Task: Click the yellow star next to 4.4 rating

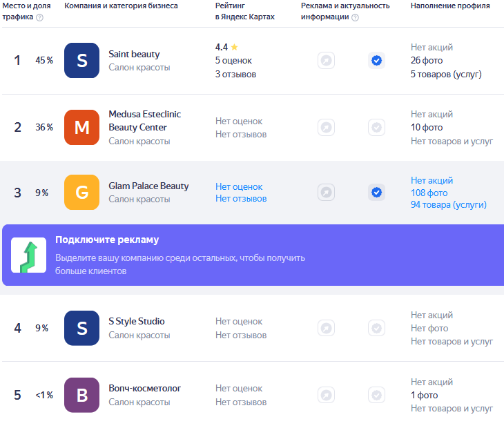Action: tap(234, 47)
